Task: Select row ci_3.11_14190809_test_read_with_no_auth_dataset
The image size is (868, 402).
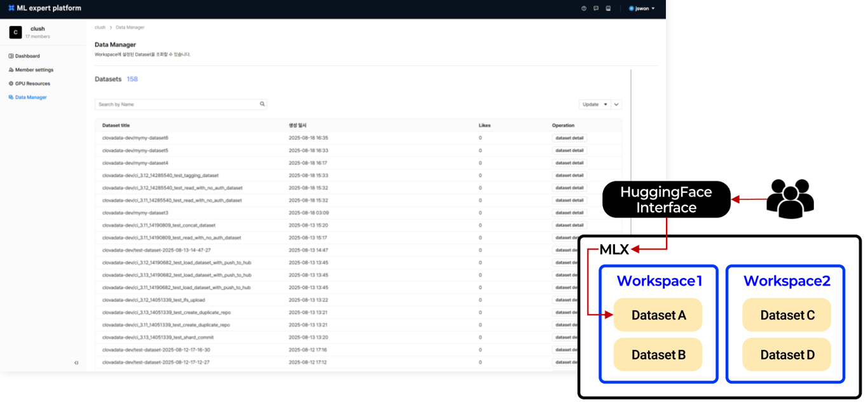Action: coord(358,237)
